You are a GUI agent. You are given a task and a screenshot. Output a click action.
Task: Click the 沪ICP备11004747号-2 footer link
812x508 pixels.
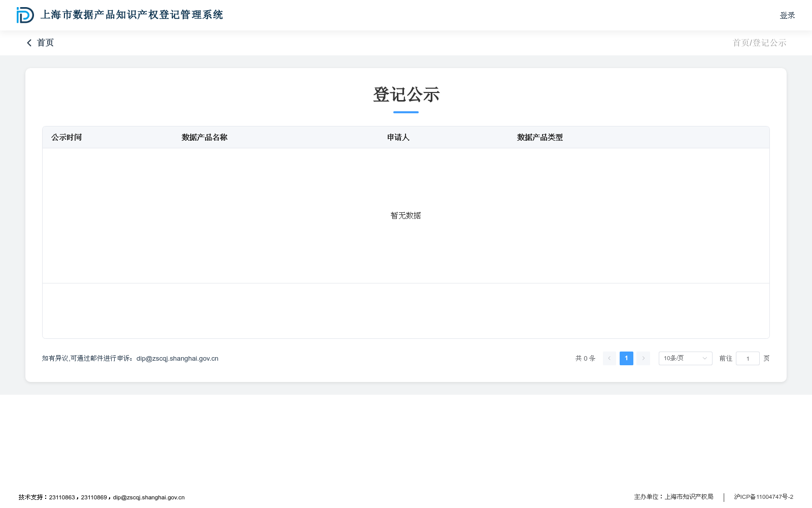763,497
